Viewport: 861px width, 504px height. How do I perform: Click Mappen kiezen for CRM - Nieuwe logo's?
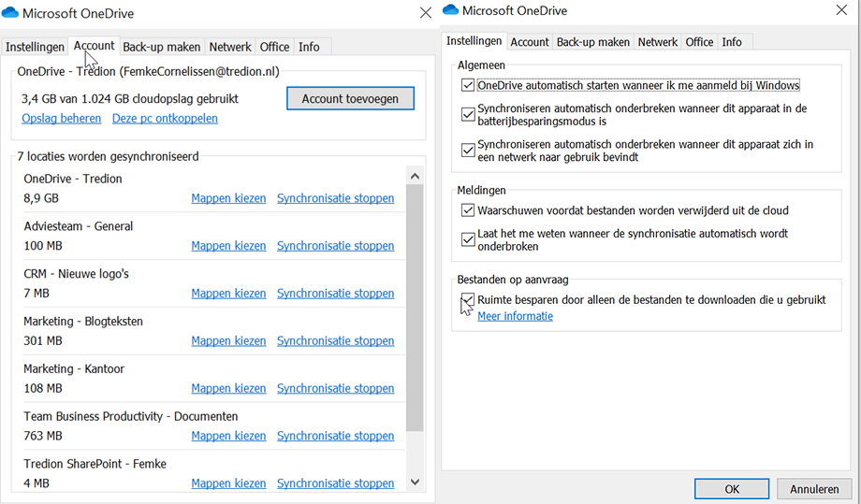(x=228, y=294)
